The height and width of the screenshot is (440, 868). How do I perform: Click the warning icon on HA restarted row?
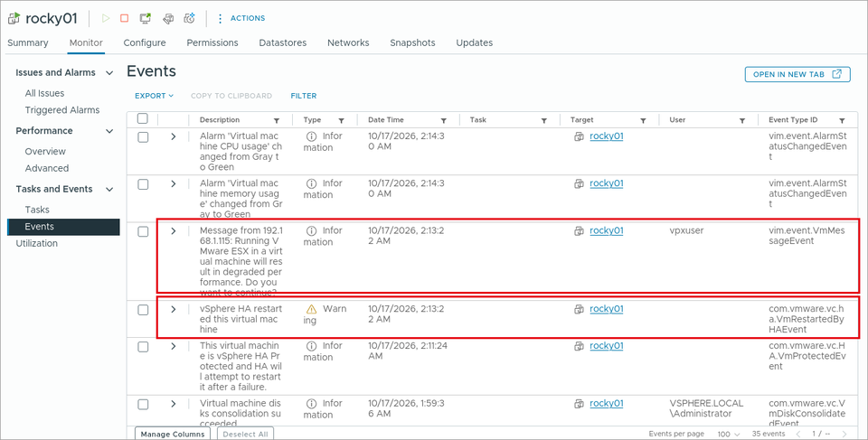[312, 309]
